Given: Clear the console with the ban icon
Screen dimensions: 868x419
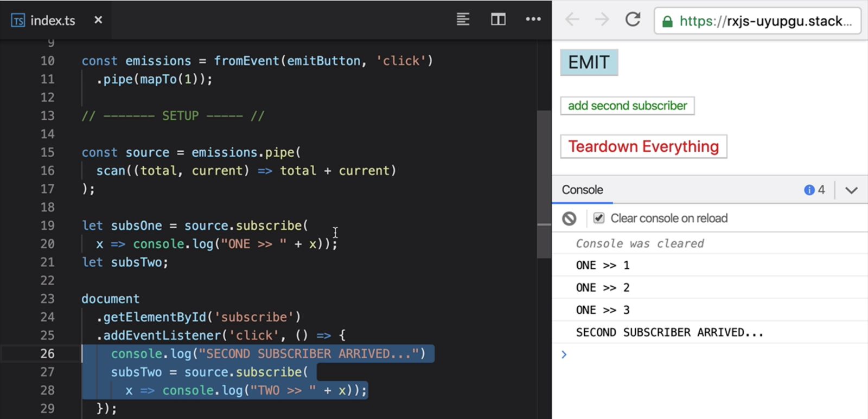Looking at the screenshot, I should [569, 218].
